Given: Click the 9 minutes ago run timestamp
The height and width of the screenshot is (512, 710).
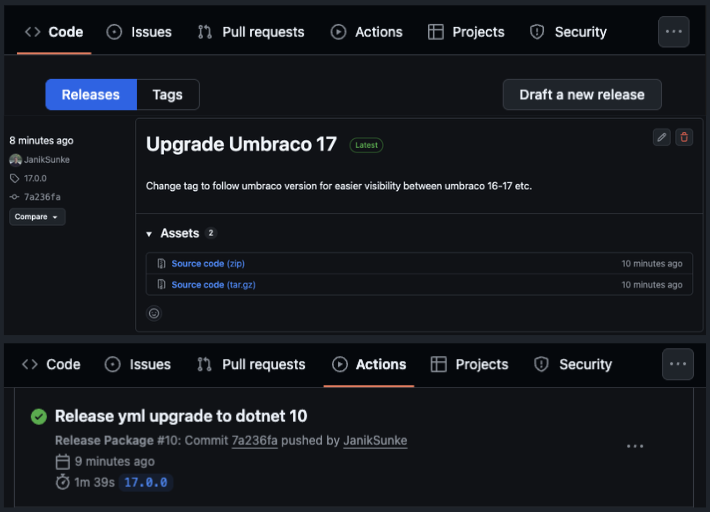Looking at the screenshot, I should 115,461.
